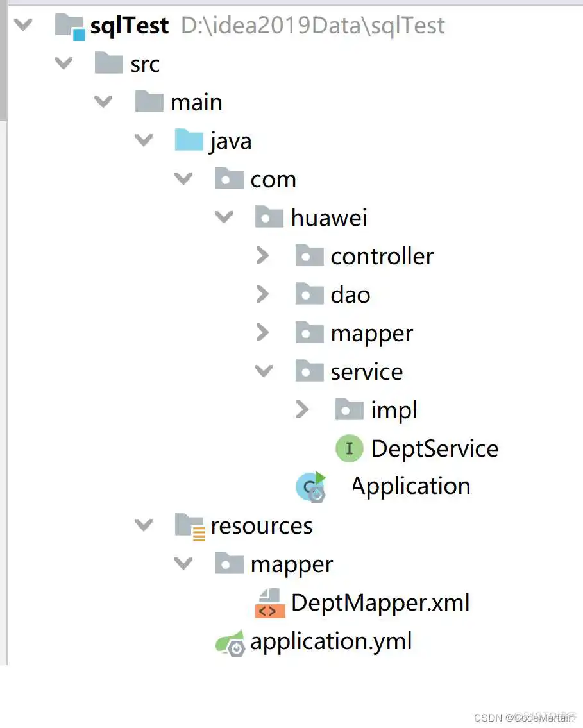Expand the impl package
The height and width of the screenshot is (728, 583).
point(302,409)
